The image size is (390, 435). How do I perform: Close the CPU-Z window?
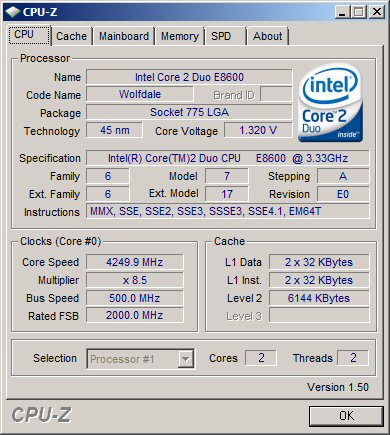(x=377, y=12)
